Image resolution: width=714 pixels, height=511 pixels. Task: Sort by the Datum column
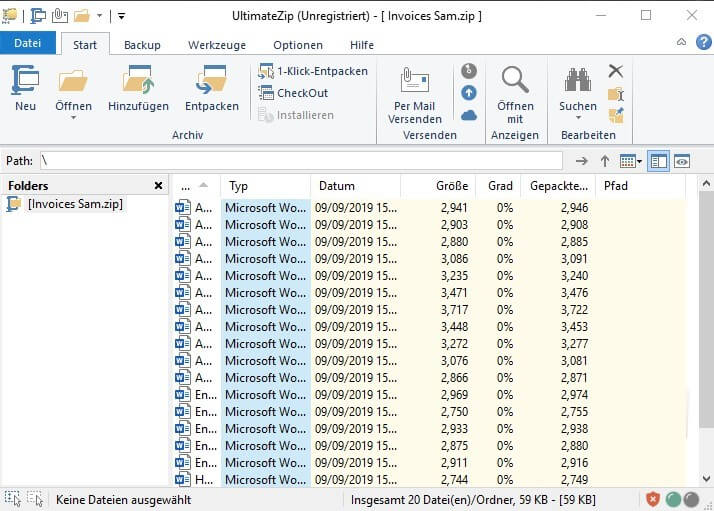tap(355, 186)
